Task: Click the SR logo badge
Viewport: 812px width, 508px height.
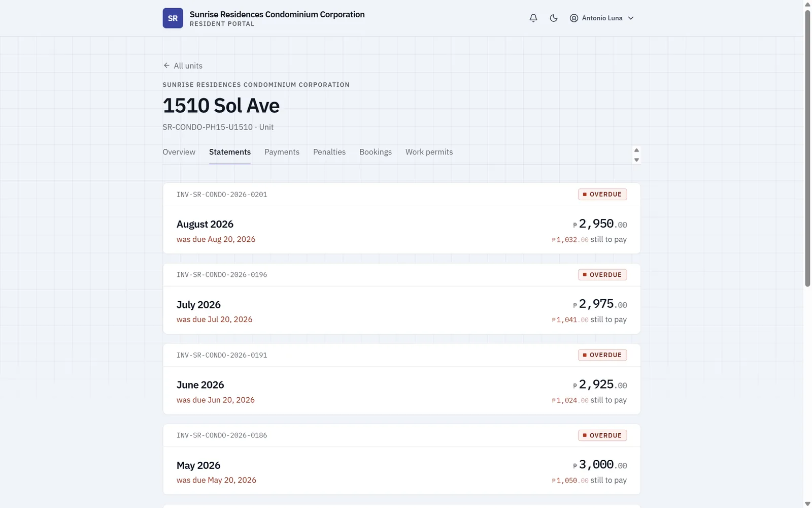Action: pyautogui.click(x=173, y=18)
